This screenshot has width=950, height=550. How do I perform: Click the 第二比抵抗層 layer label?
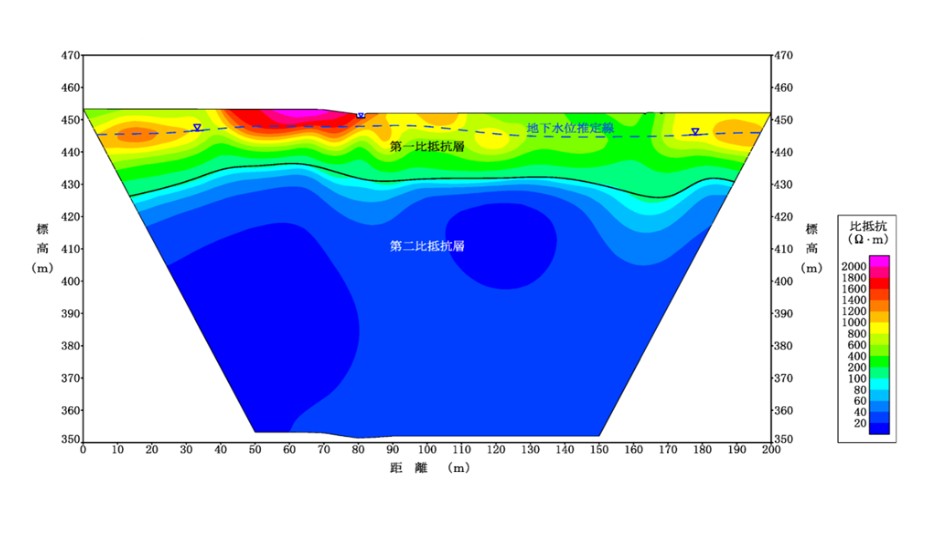[427, 245]
